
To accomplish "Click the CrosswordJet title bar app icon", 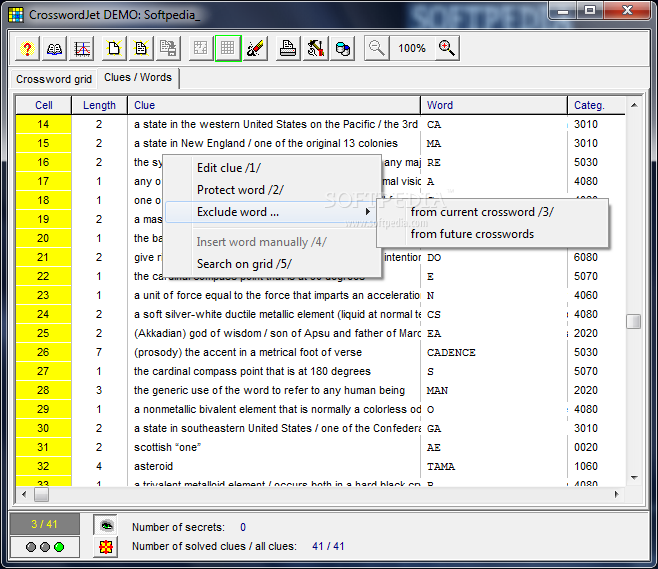I will coord(16,15).
